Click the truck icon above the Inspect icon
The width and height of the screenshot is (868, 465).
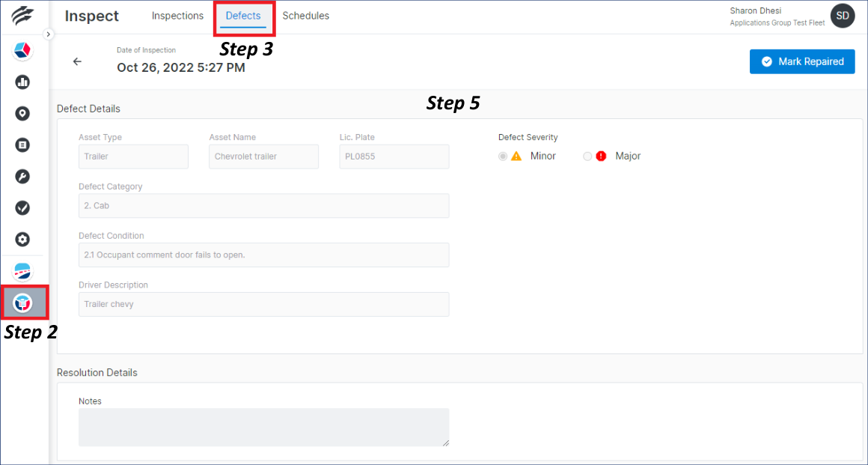22,270
